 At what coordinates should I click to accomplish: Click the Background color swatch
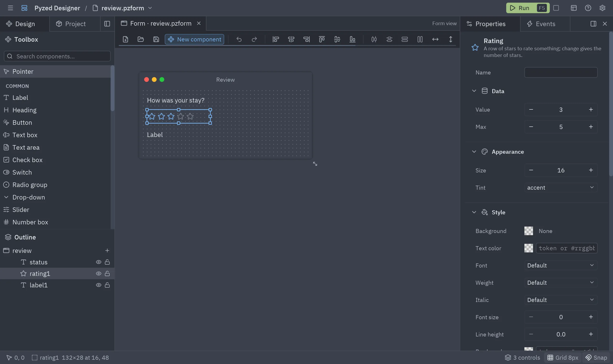coord(528,231)
